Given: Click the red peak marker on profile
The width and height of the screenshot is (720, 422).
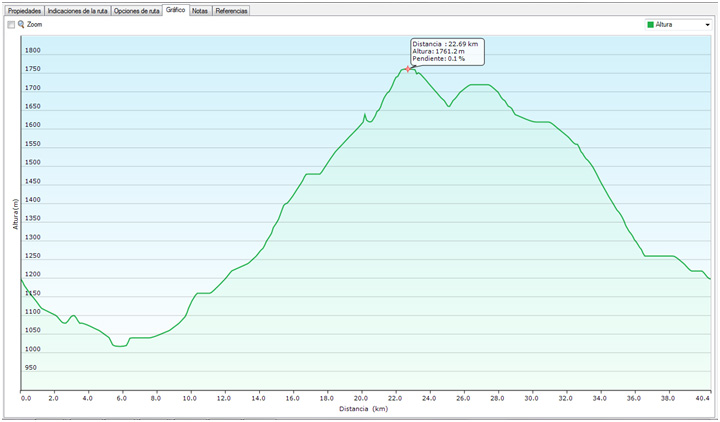Looking at the screenshot, I should click(409, 69).
